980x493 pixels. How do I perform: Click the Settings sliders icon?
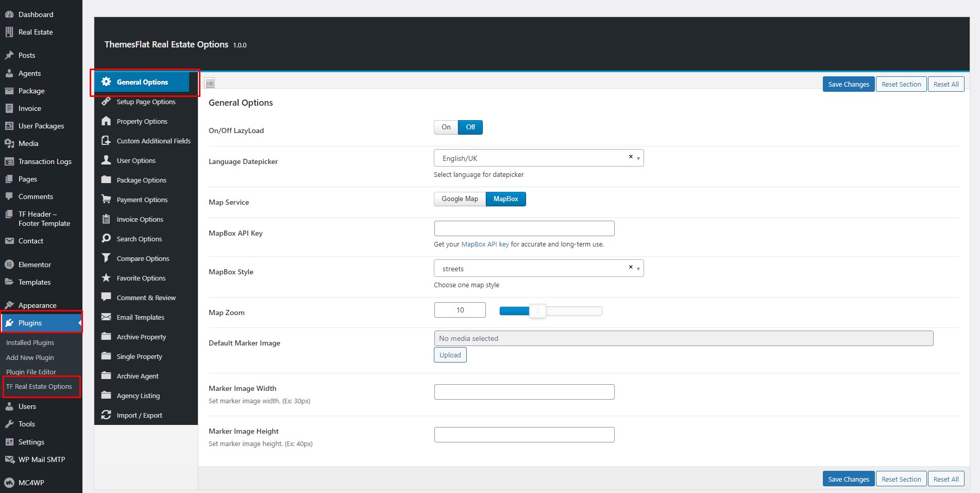(9, 442)
